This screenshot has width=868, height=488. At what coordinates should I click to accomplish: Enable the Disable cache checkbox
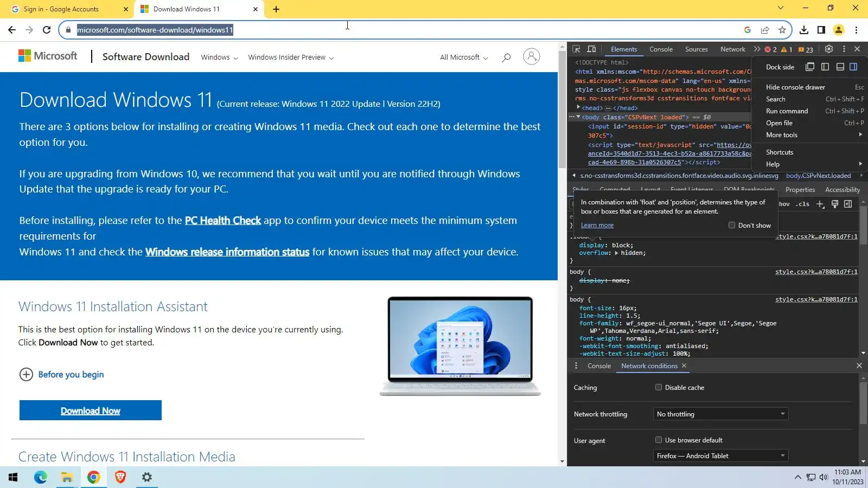(659, 387)
